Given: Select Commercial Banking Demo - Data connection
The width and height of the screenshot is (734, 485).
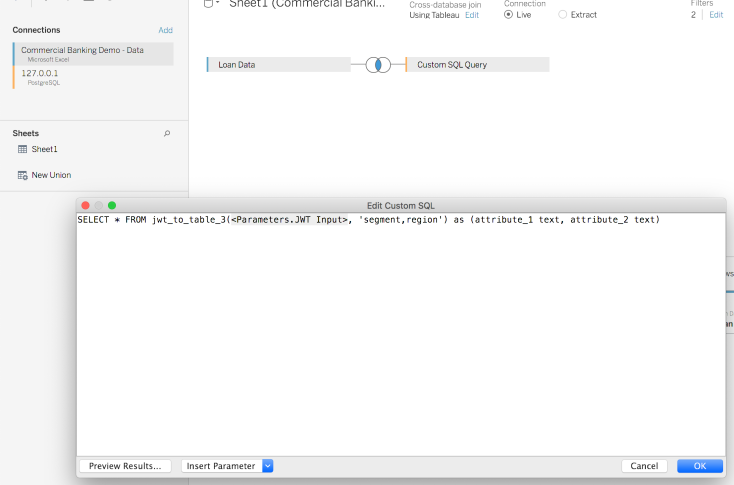Looking at the screenshot, I should [93, 54].
